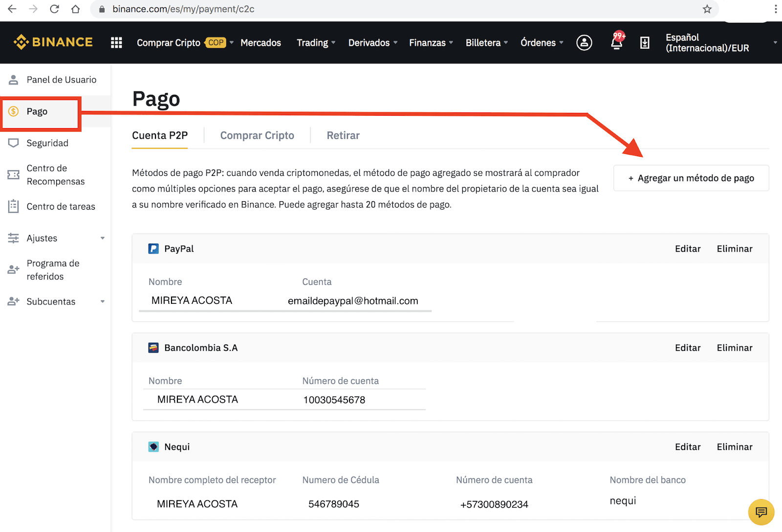Click the site lock icon
This screenshot has width=782, height=532.
pyautogui.click(x=102, y=9)
